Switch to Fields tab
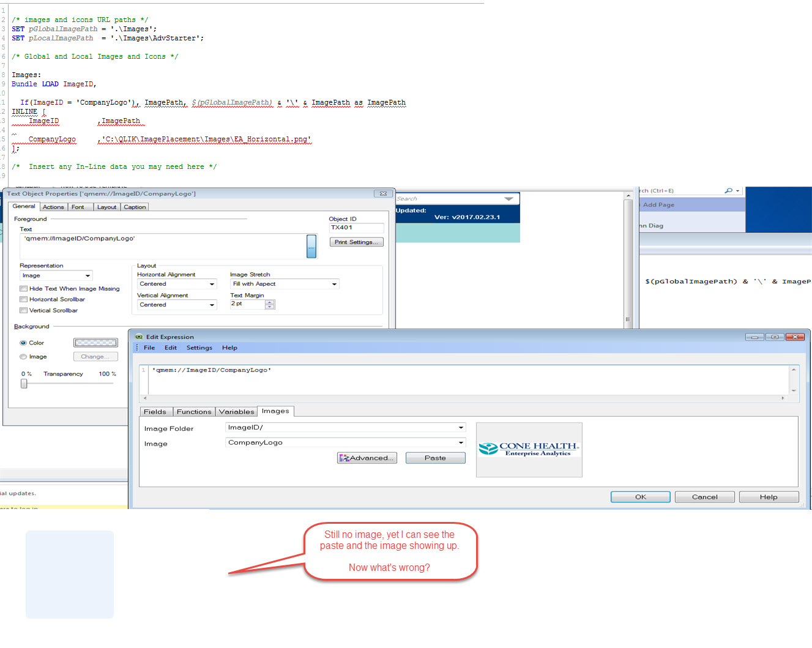 pos(155,412)
